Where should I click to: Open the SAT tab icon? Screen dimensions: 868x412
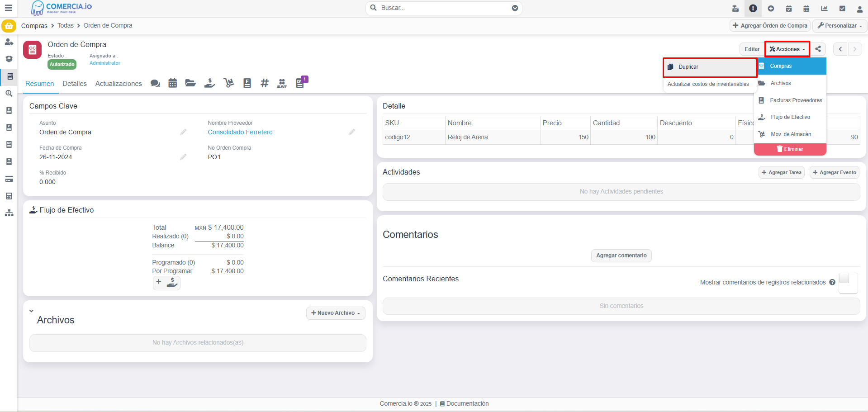(282, 83)
